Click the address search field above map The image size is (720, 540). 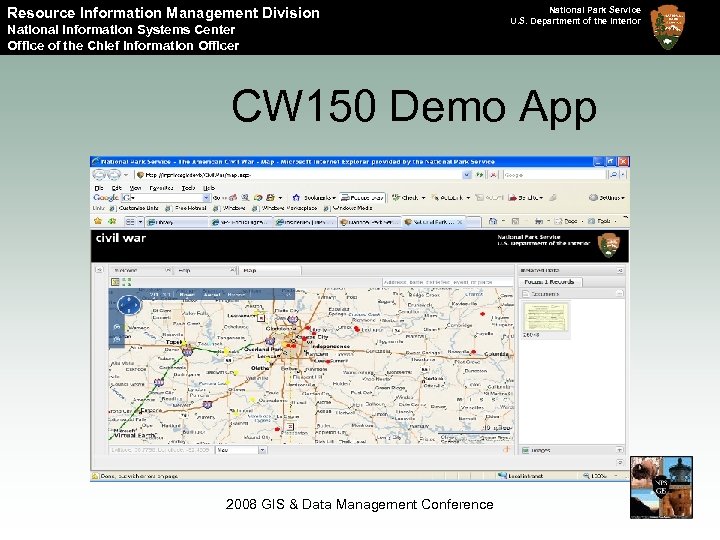[x=448, y=282]
